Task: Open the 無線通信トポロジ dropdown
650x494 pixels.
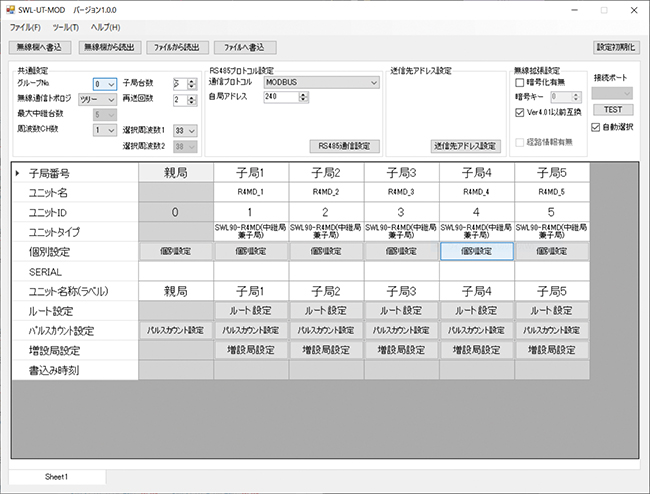Action: 97,99
